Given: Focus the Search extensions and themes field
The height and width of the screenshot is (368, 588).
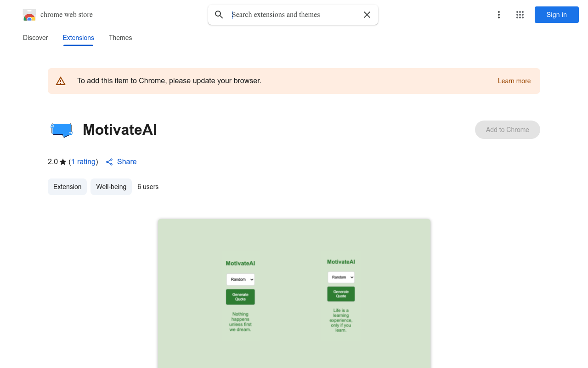Looking at the screenshot, I should click(x=294, y=15).
